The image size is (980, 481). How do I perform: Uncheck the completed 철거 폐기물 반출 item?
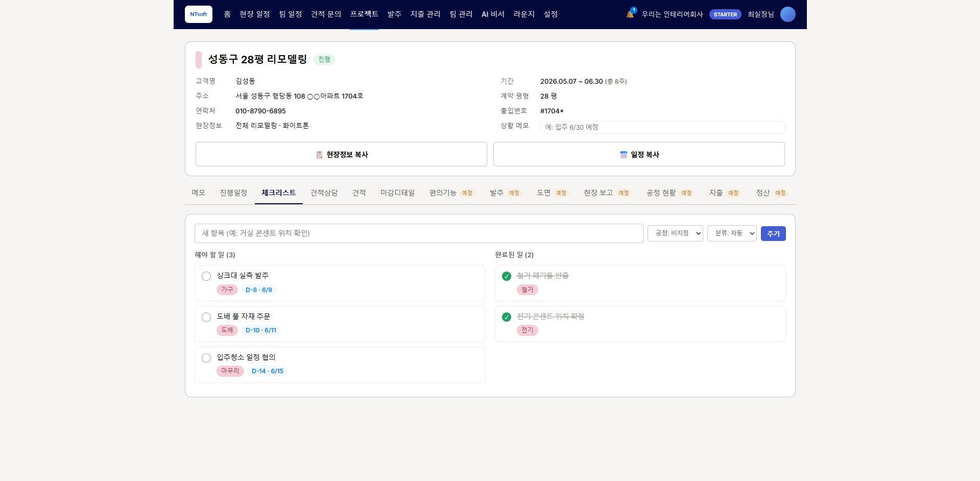pyautogui.click(x=507, y=276)
